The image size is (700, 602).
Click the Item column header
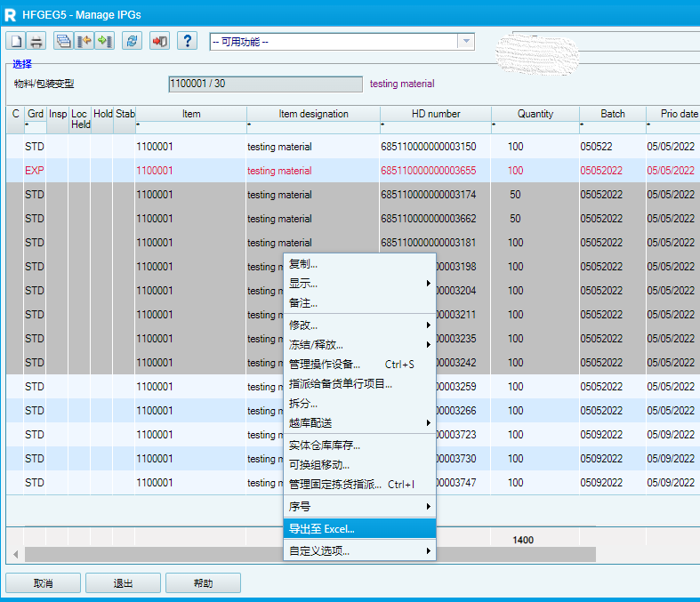tap(191, 114)
